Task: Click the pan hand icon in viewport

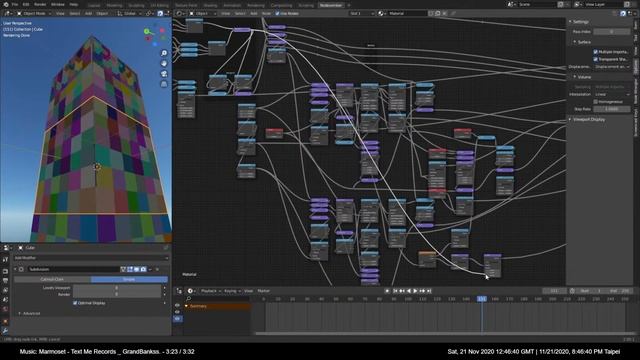Action: [164, 63]
